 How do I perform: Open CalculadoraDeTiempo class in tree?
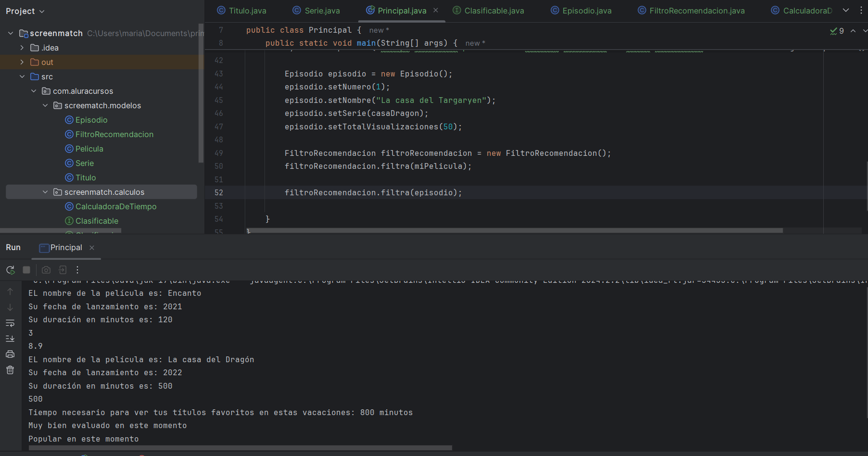[115, 206]
